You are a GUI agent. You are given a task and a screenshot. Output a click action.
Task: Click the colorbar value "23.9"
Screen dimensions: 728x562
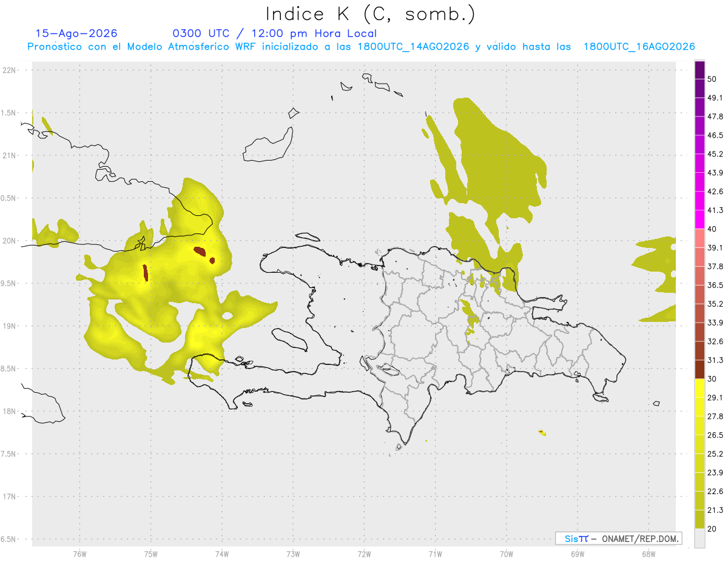pos(715,473)
